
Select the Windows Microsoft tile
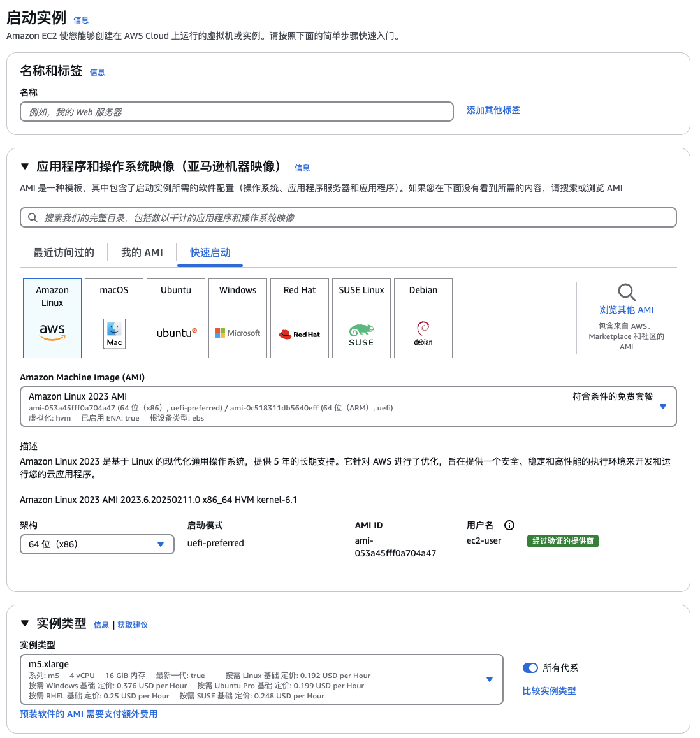click(238, 318)
